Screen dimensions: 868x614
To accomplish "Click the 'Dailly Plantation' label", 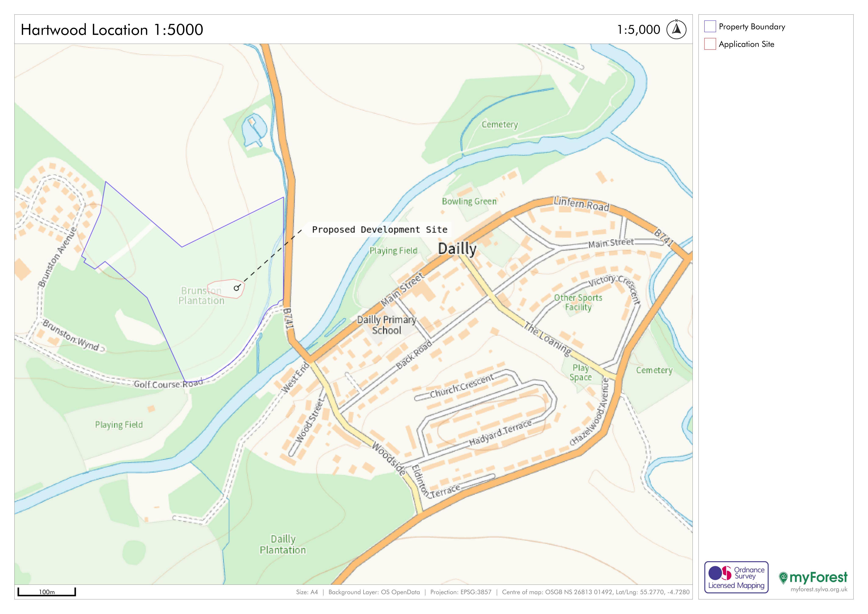I will 283,544.
